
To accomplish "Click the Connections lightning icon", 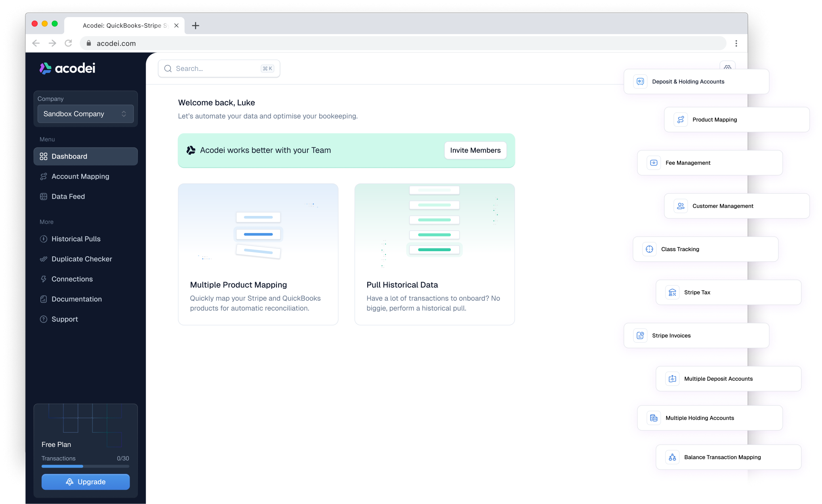I will tap(44, 279).
